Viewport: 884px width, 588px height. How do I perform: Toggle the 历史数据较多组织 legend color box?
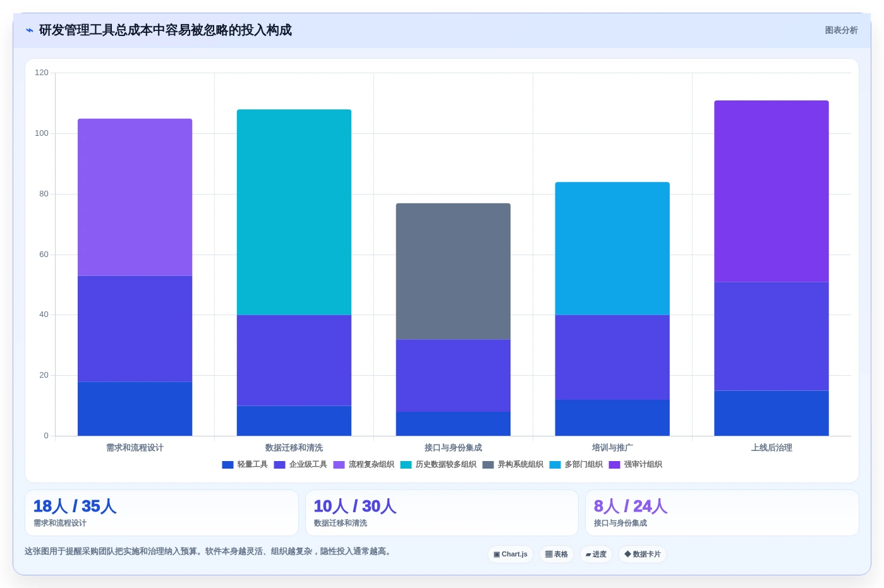pyautogui.click(x=406, y=465)
